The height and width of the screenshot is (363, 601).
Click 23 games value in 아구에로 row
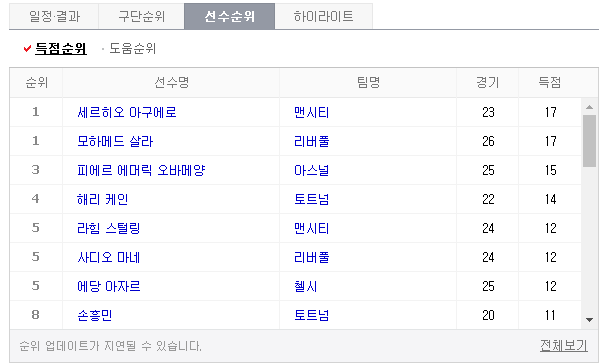pyautogui.click(x=488, y=112)
